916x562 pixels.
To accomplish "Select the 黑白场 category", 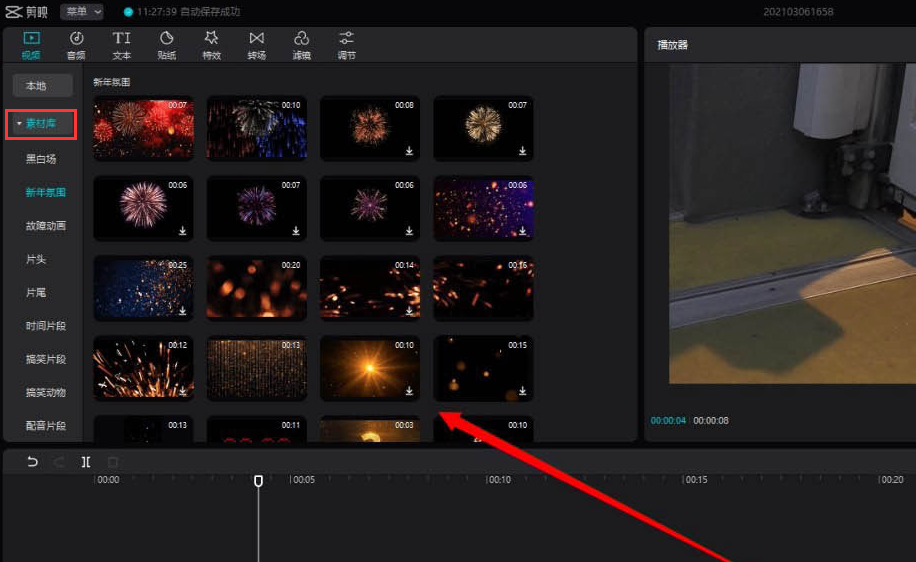I will (41, 159).
